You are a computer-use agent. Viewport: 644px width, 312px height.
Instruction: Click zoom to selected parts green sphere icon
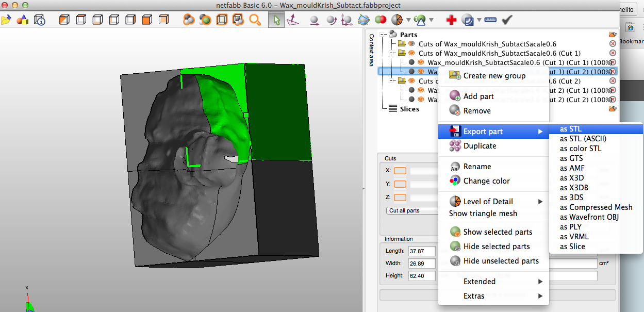click(x=205, y=20)
